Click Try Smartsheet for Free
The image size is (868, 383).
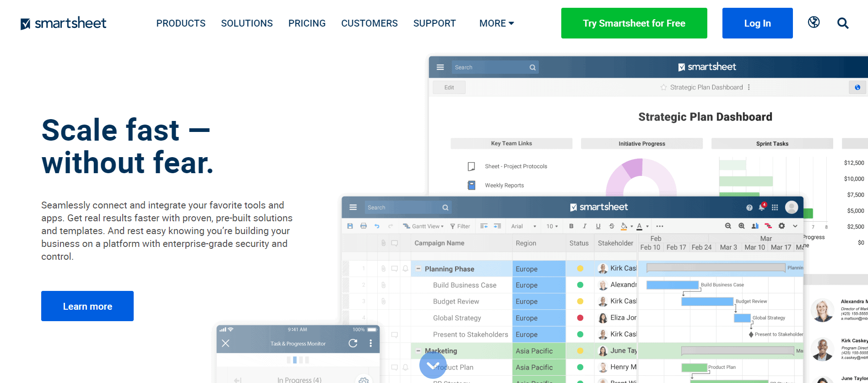tap(634, 23)
